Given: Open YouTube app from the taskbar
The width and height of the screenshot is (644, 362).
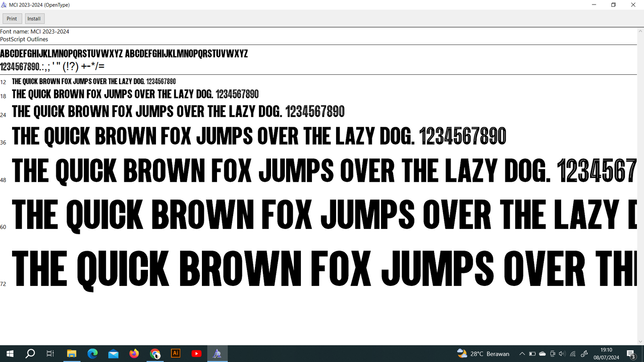Looking at the screenshot, I should [x=197, y=354].
